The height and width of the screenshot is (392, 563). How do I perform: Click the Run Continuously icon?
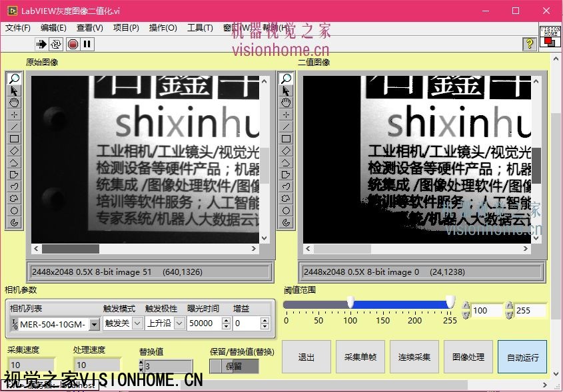[x=56, y=44]
